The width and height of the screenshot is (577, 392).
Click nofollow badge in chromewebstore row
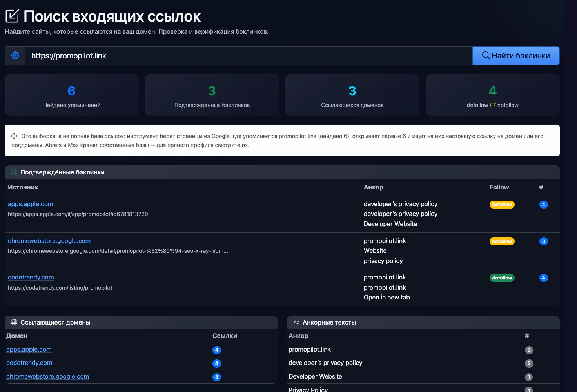pyautogui.click(x=502, y=241)
